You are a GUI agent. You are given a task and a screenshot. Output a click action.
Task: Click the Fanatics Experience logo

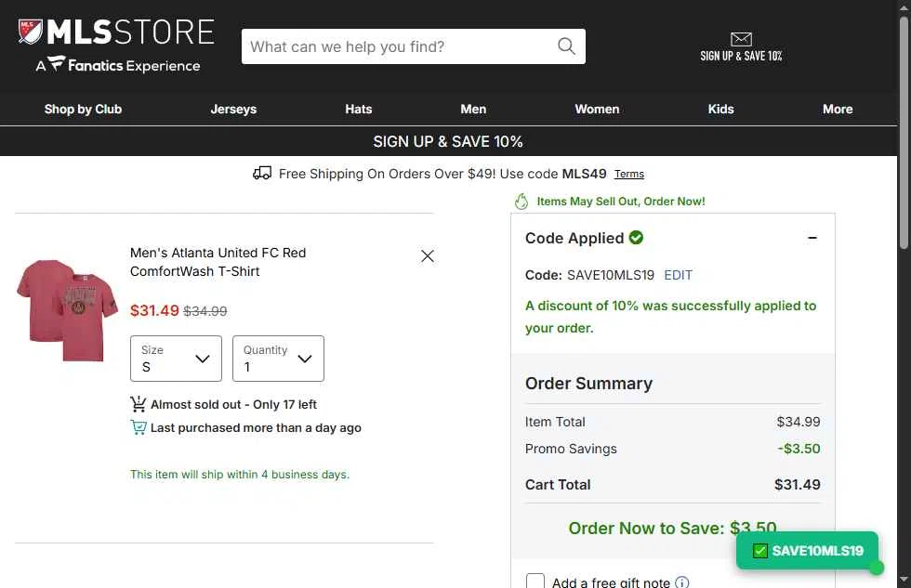(x=118, y=65)
